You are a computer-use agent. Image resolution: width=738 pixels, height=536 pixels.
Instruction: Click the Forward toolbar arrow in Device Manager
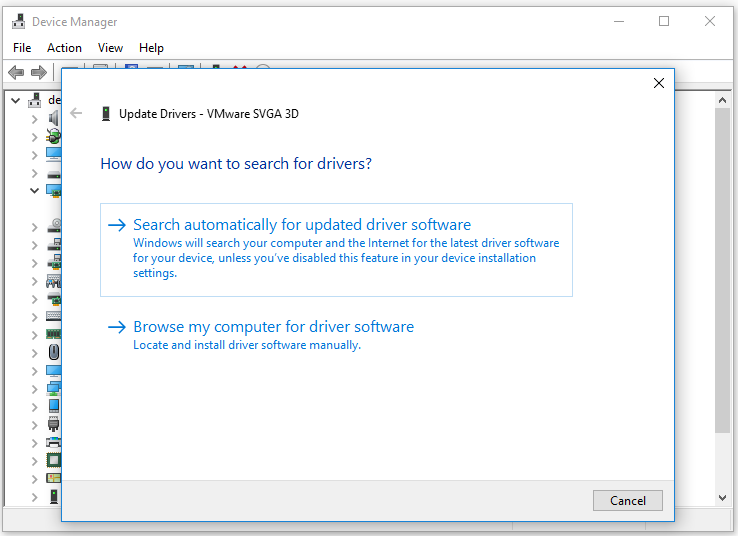coord(39,72)
